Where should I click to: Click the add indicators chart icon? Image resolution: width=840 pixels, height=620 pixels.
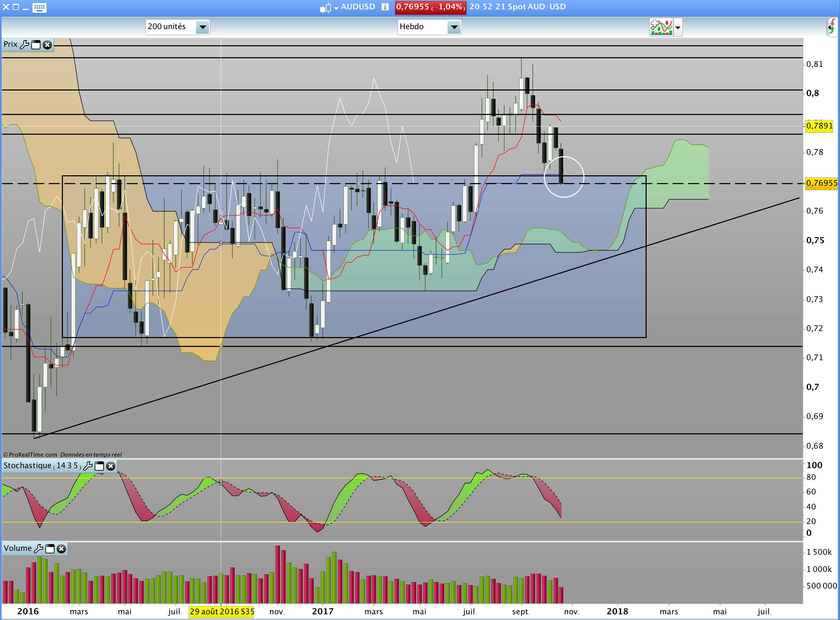point(661,27)
